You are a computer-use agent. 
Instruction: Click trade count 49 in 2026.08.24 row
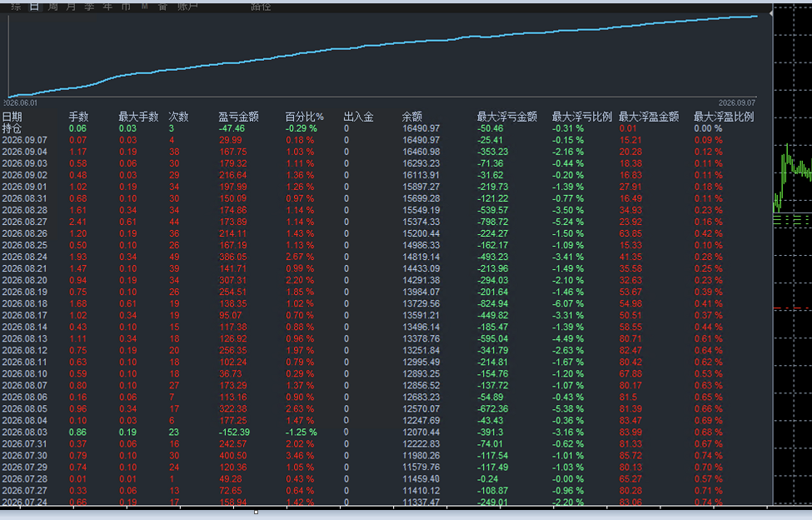[x=174, y=257]
